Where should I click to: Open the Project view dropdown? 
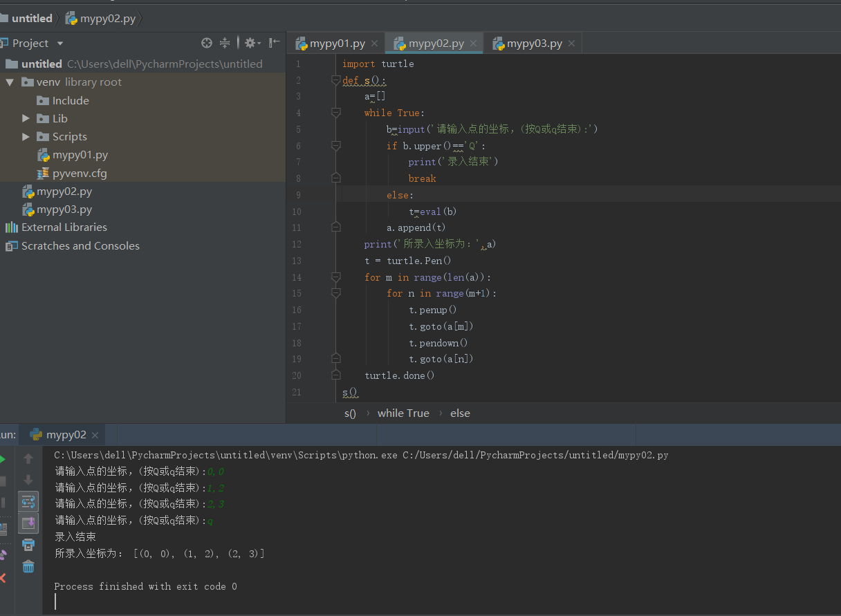coord(60,44)
